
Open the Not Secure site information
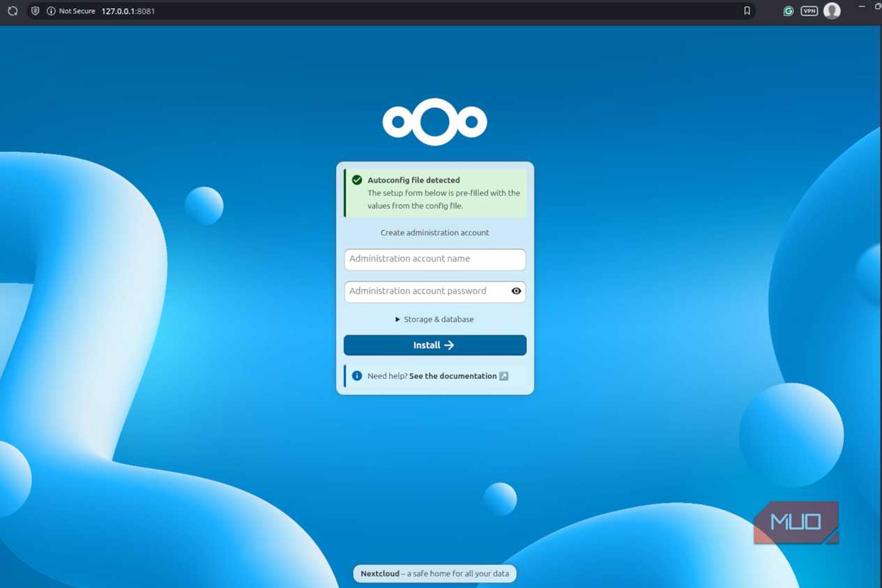[71, 11]
